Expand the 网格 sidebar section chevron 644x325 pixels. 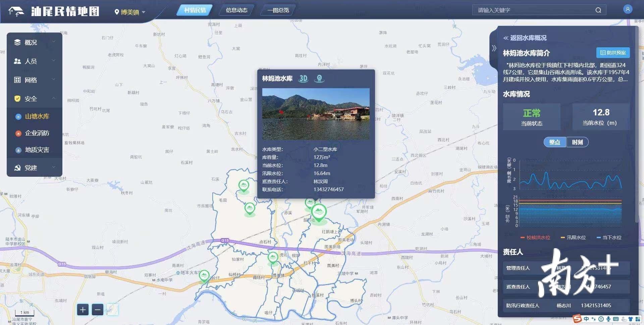54,79
